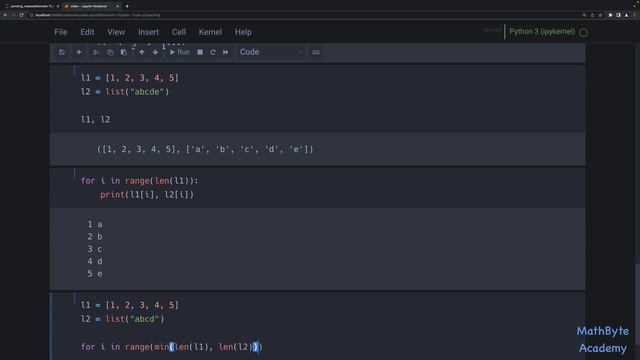Reload the page in the browser
640x360 pixels.
click(x=22, y=15)
